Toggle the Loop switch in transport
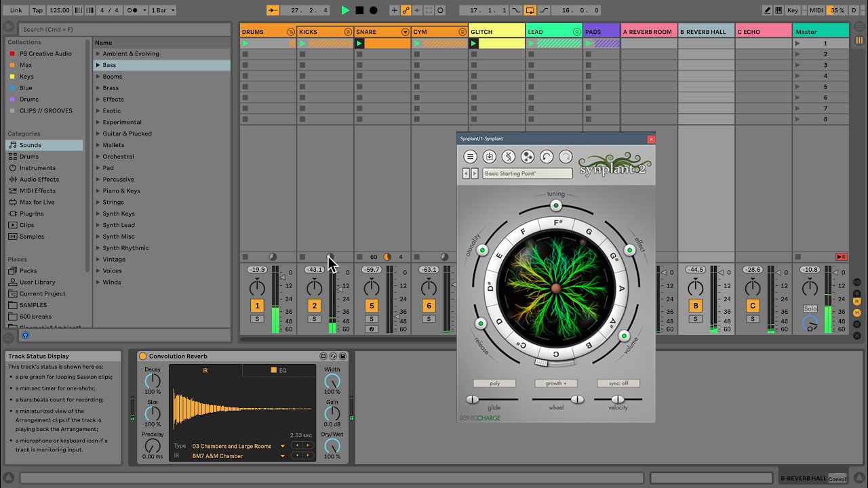 (x=530, y=10)
